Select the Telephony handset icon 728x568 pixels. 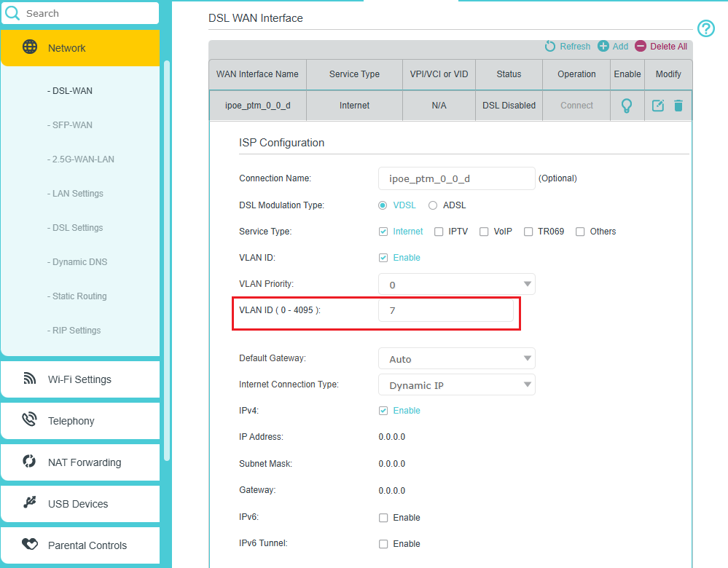(x=29, y=420)
